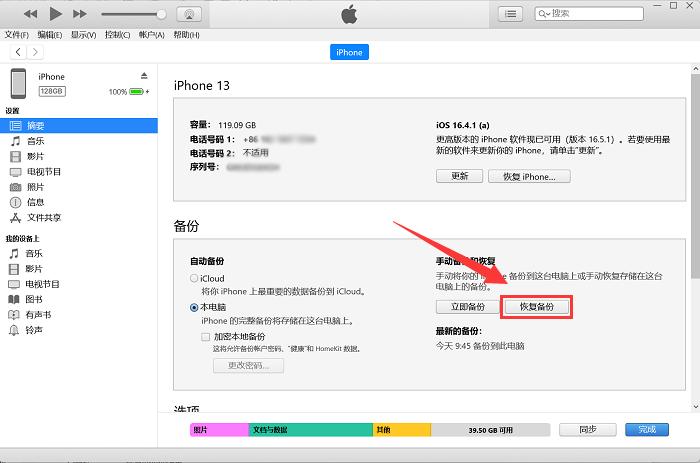The image size is (700, 463).
Task: Click the back navigation arrow
Action: [17, 52]
